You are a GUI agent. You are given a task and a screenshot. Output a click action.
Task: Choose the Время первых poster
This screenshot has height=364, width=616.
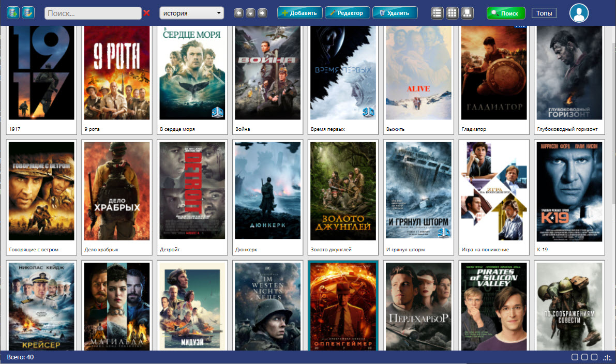(343, 72)
